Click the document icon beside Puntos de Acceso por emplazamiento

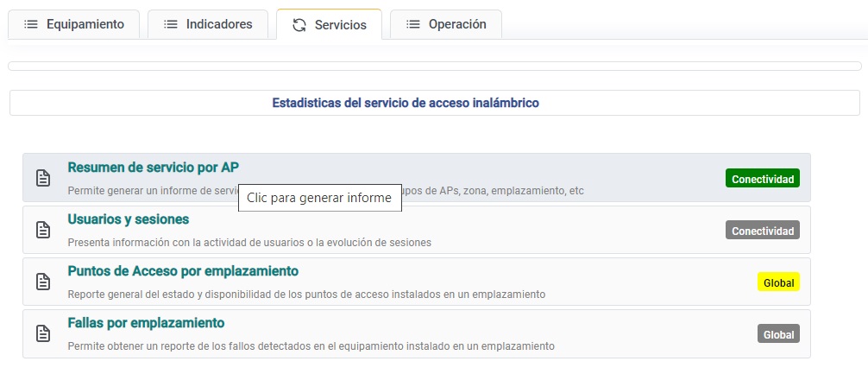[42, 282]
